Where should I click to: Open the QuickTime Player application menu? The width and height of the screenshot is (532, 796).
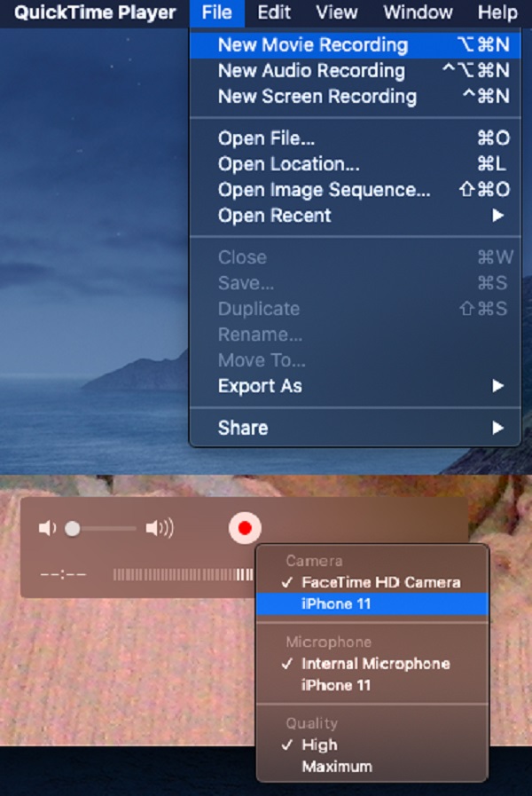click(x=95, y=12)
